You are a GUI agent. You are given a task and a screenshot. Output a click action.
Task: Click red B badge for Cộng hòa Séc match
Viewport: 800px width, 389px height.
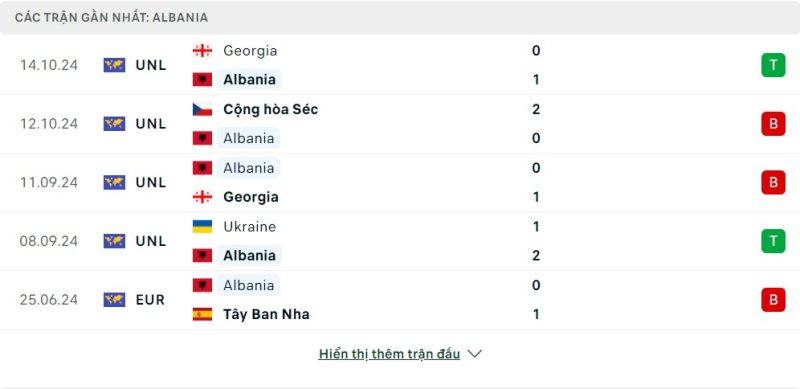coord(773,124)
